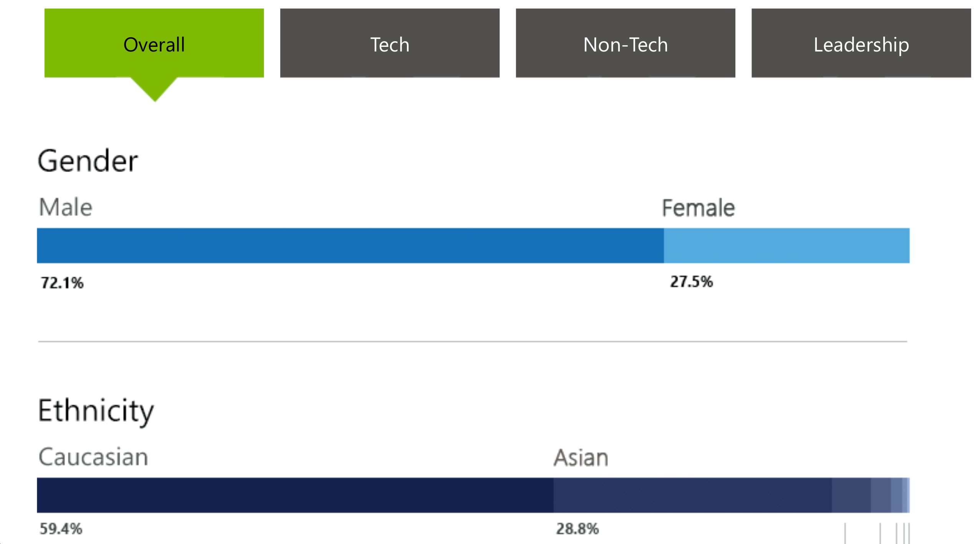
Task: Select the Overall tab
Action: (154, 43)
